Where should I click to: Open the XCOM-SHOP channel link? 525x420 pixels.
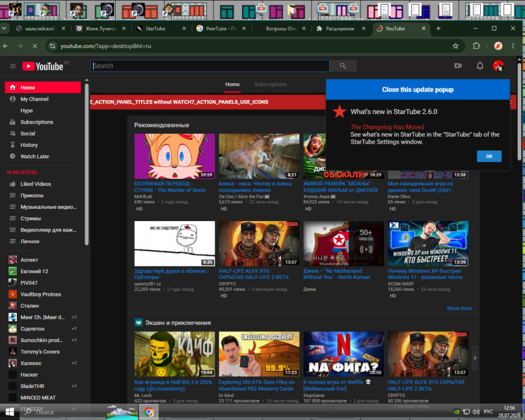(401, 284)
